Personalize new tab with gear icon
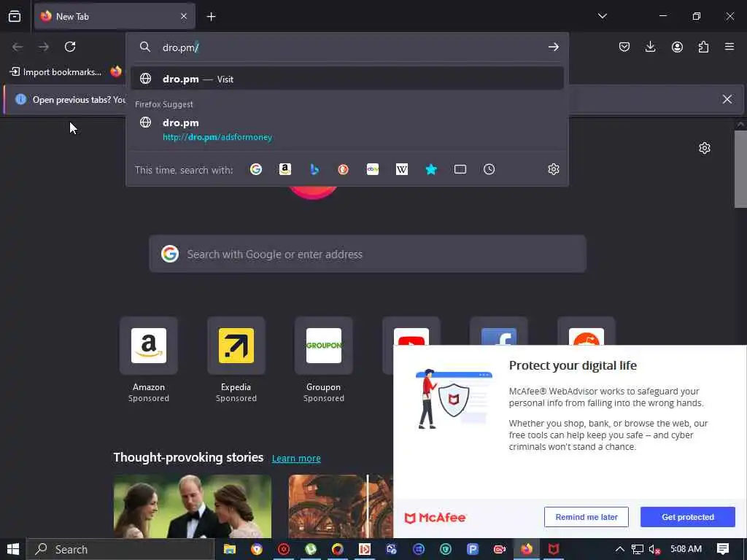 (x=705, y=148)
